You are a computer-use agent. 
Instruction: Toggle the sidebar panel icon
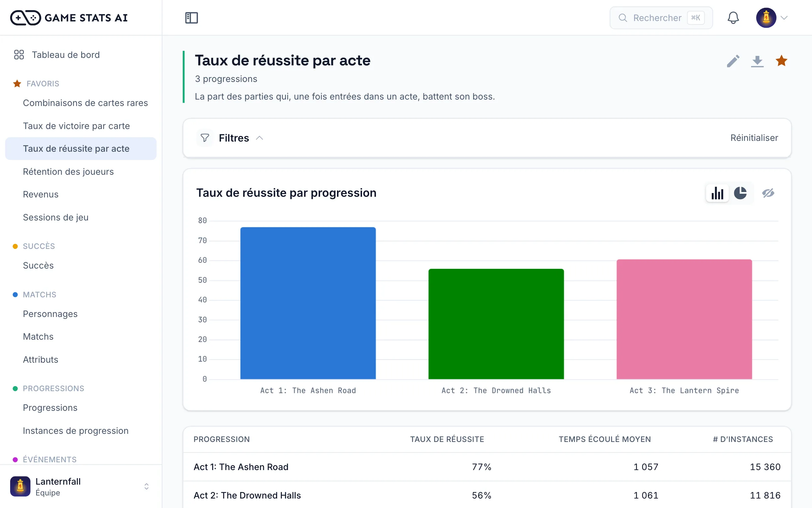pyautogui.click(x=191, y=18)
